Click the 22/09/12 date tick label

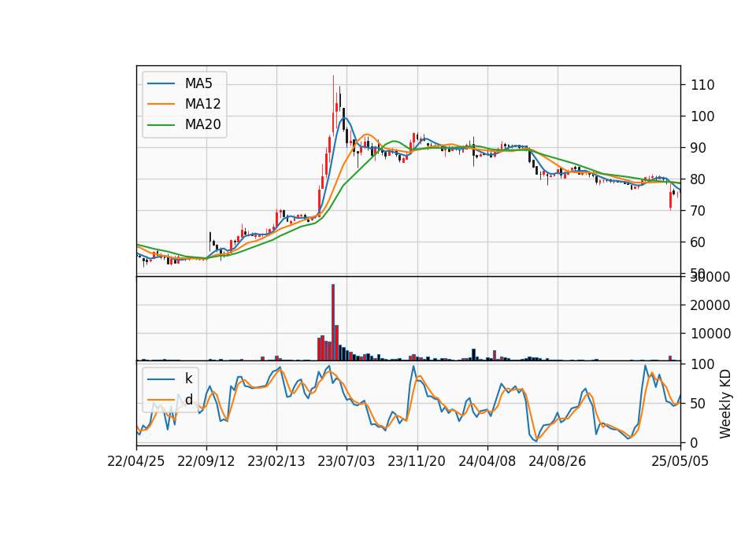(x=206, y=461)
